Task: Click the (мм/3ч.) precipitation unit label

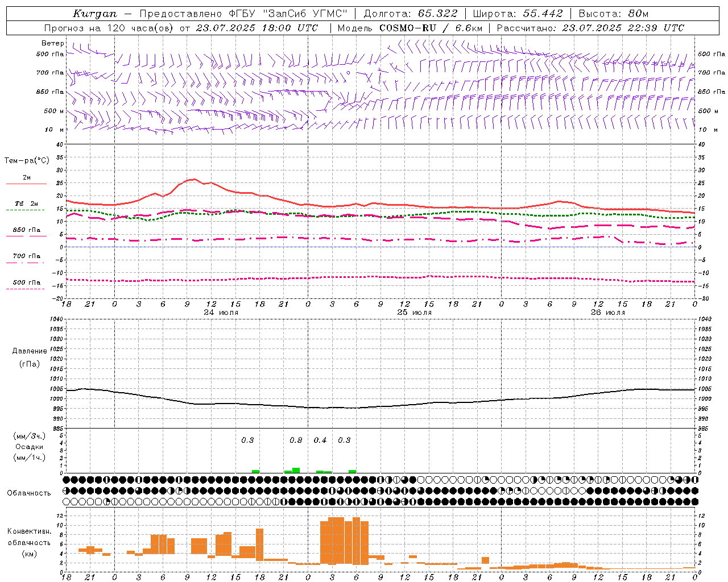Action: [x=29, y=436]
